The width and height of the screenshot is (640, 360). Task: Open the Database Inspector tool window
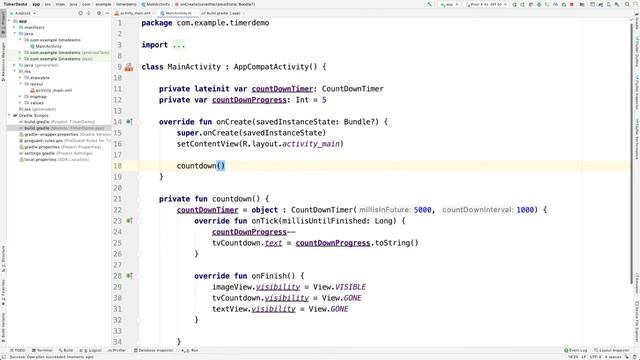[x=153, y=350]
